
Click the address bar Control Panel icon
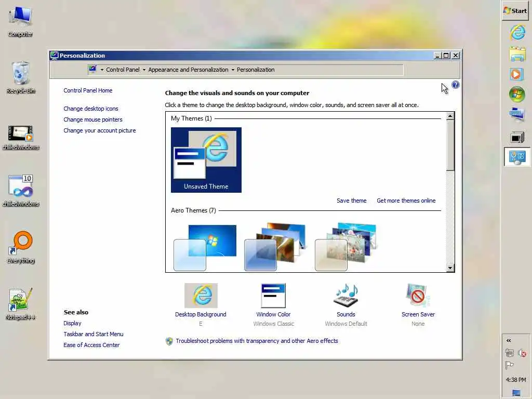92,69
